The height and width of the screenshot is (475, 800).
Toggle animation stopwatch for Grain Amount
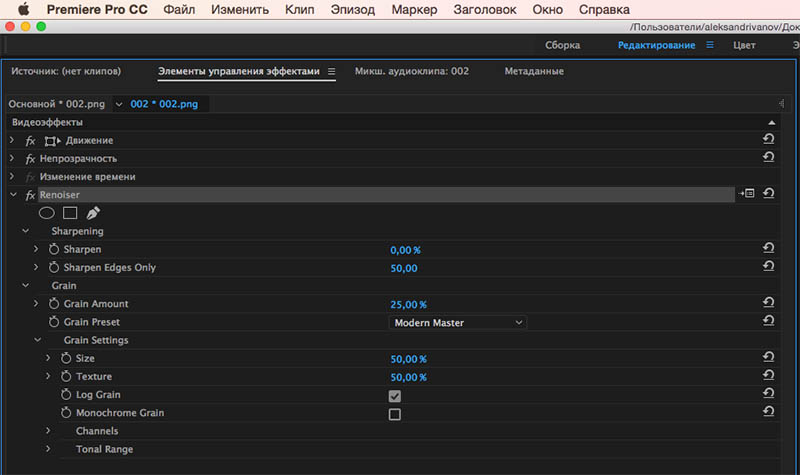(x=54, y=304)
